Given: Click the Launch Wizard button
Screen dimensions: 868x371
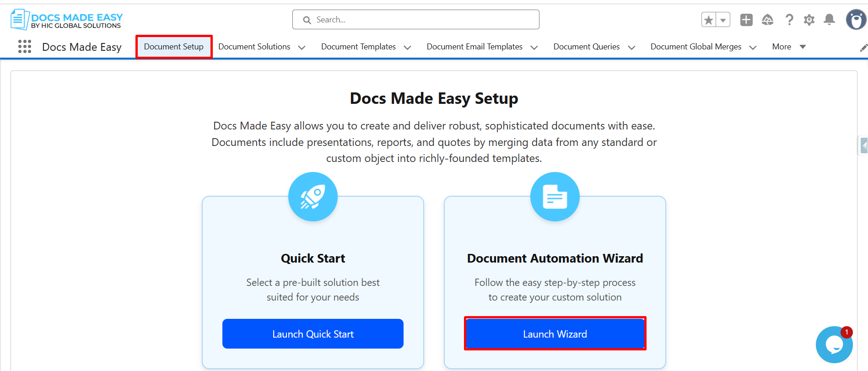Looking at the screenshot, I should coord(555,334).
